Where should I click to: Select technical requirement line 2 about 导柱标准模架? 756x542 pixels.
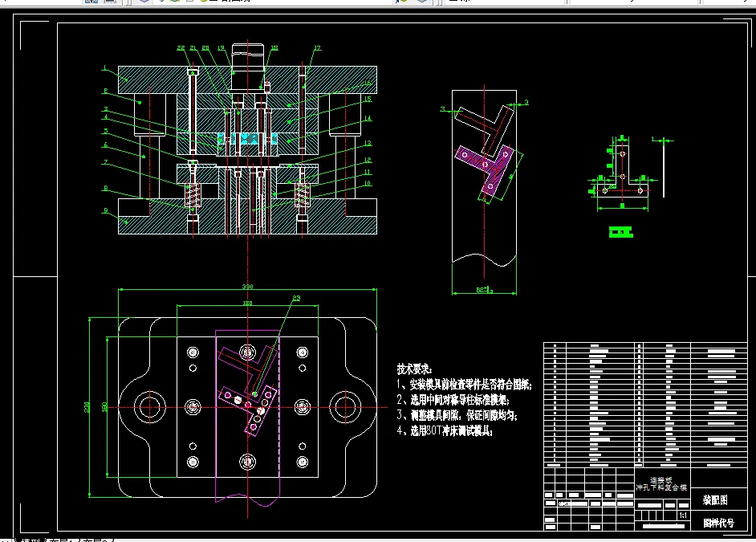pyautogui.click(x=453, y=400)
